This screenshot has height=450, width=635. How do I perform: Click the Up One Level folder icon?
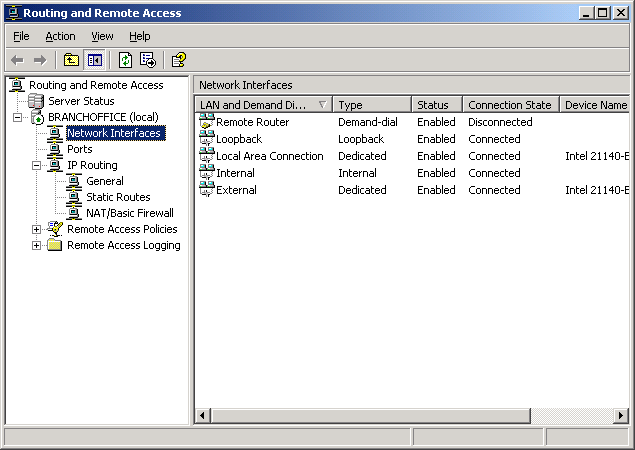pos(71,60)
